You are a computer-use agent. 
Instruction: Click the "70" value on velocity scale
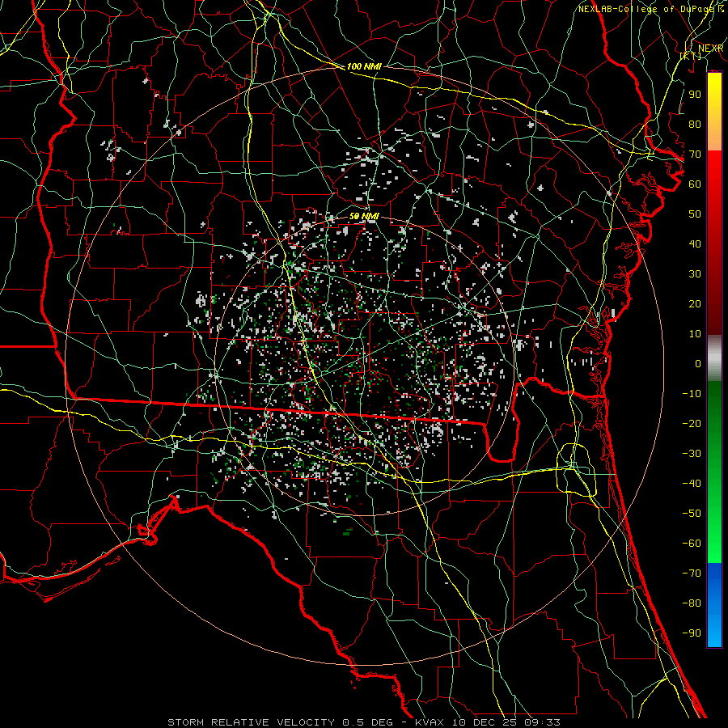click(x=695, y=154)
